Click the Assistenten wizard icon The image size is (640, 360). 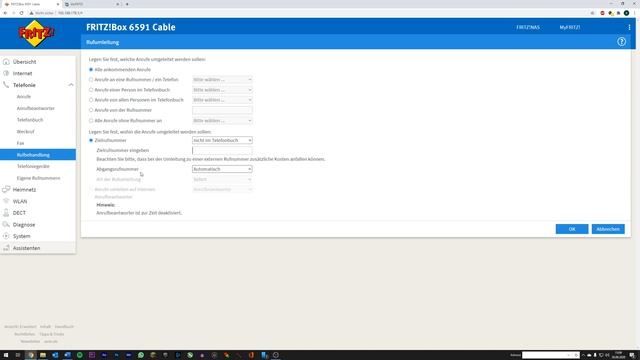tap(6, 248)
